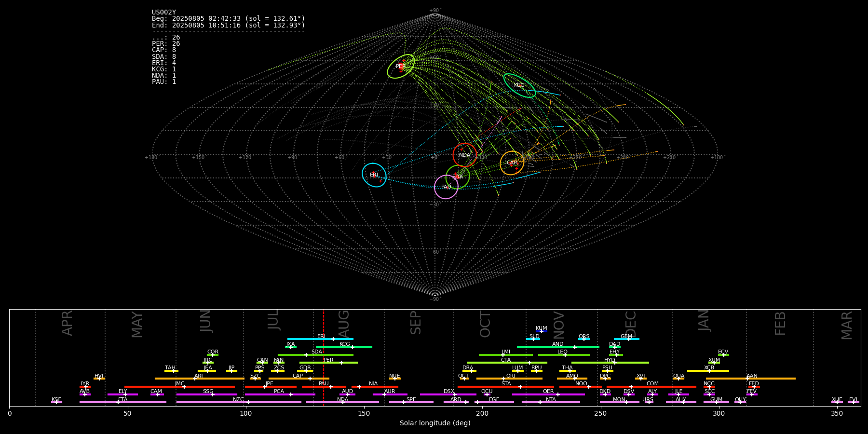Click the dark blue KUM bar

(542, 331)
